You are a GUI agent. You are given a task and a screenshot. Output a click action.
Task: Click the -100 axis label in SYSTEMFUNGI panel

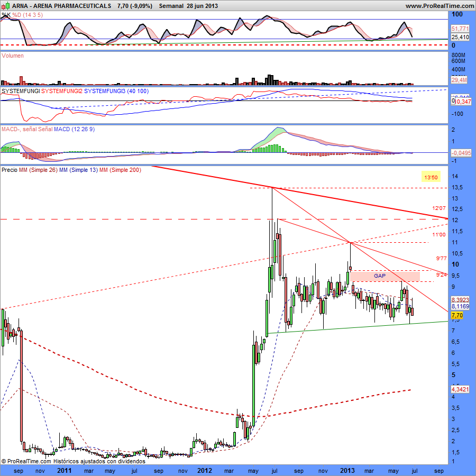point(457,114)
